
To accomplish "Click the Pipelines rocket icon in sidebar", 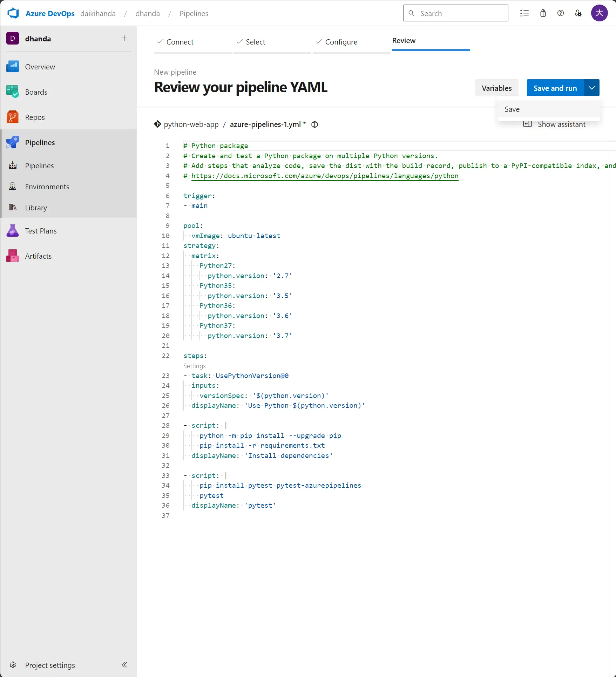I will click(x=13, y=142).
